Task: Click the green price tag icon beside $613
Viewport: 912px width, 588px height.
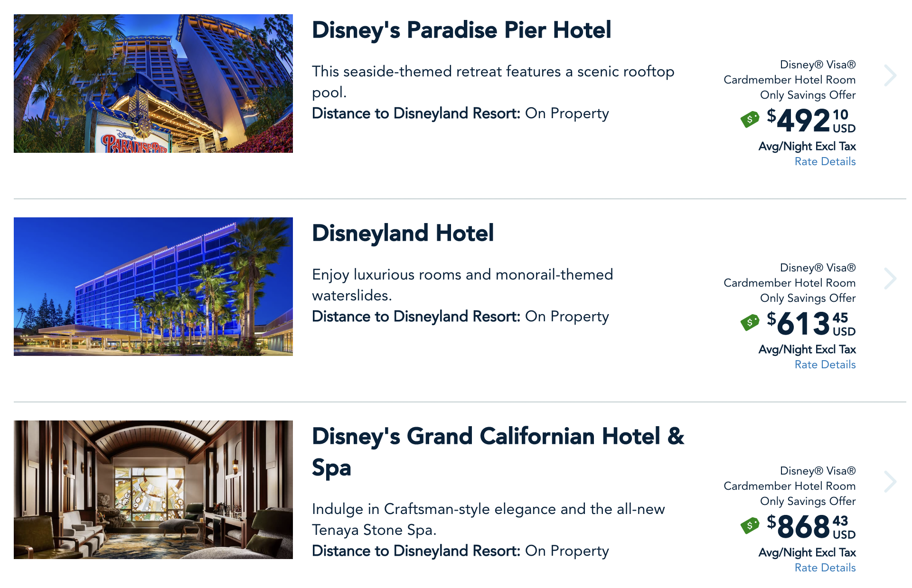Action: coord(750,323)
